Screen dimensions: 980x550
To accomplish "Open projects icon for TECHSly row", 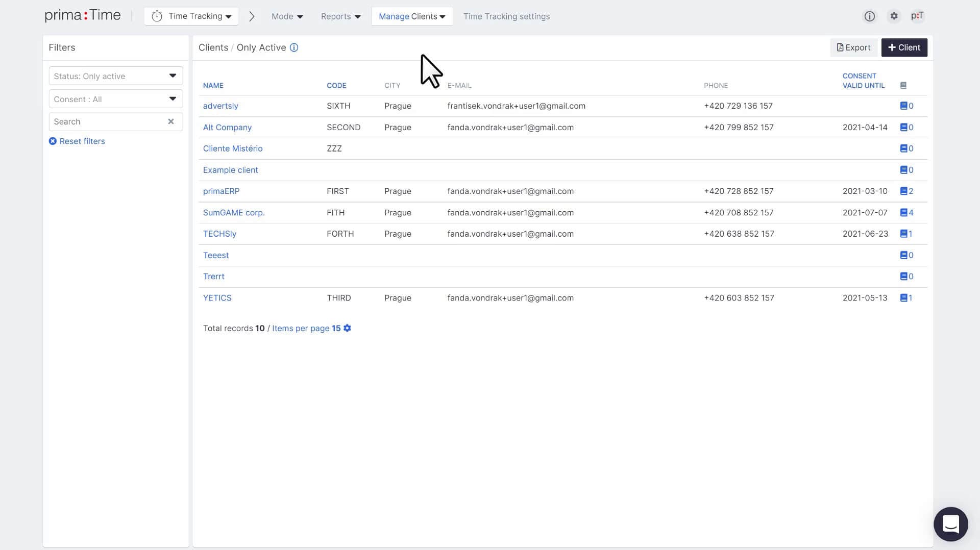I will [906, 234].
